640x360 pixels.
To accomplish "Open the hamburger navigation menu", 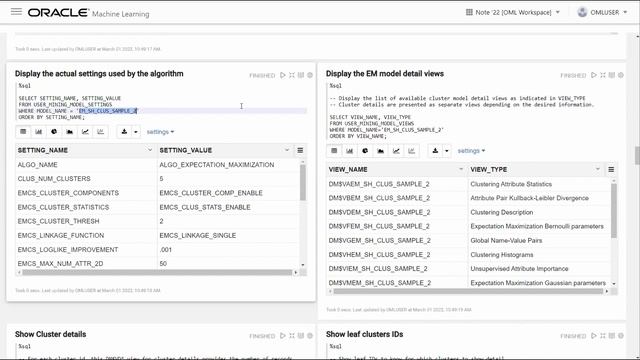I will (x=16, y=11).
